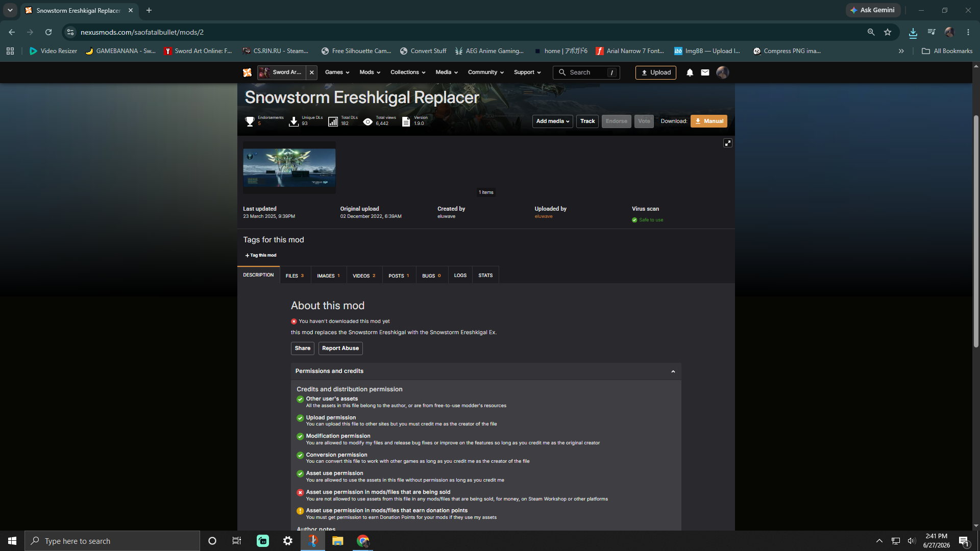The height and width of the screenshot is (551, 980).
Task: Open Chrome media control icon
Action: click(x=932, y=32)
